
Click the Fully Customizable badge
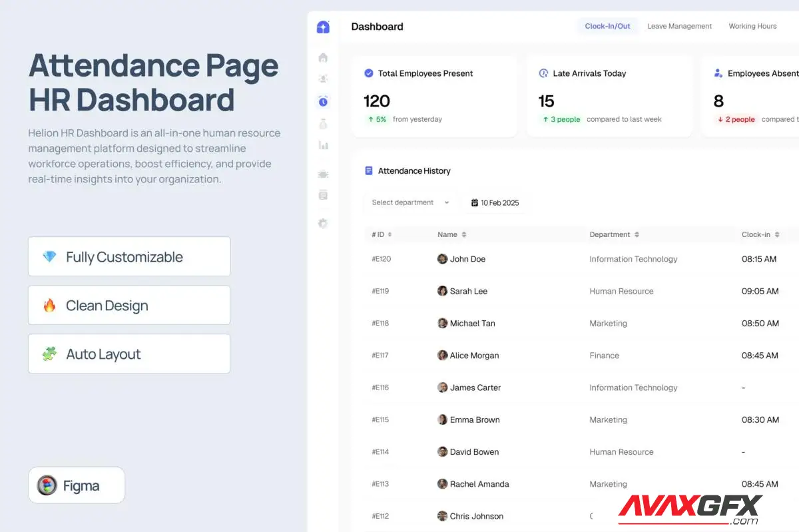[129, 256]
